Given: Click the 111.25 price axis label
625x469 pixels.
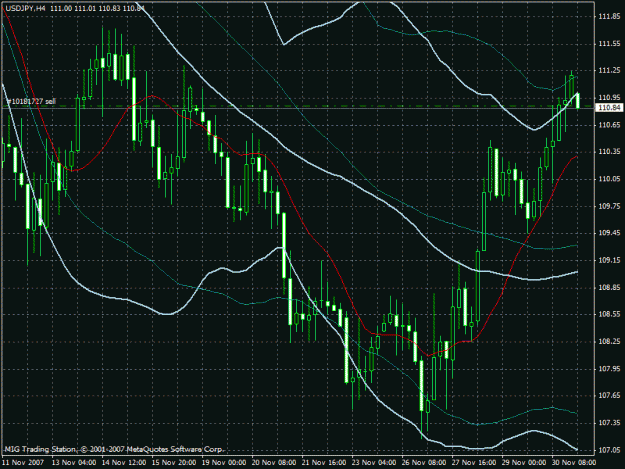Looking at the screenshot, I should 609,71.
